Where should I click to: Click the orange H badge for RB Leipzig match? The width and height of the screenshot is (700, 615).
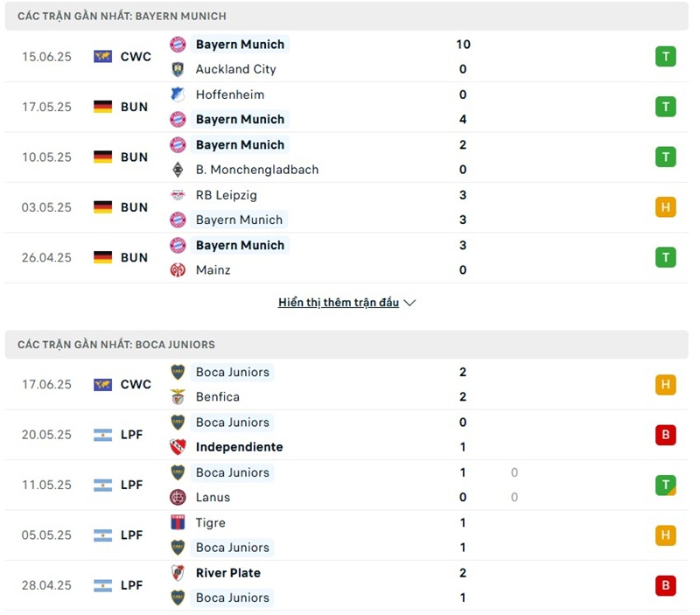666,207
